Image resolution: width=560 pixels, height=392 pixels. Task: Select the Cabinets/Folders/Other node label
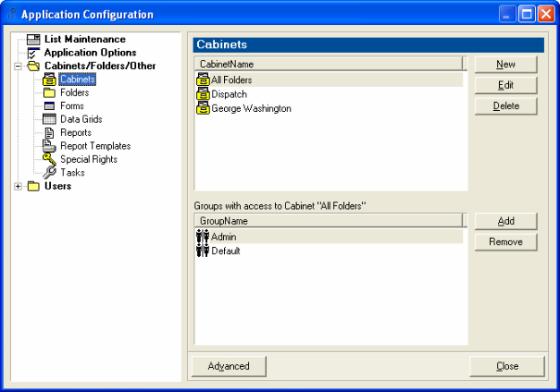tap(100, 66)
